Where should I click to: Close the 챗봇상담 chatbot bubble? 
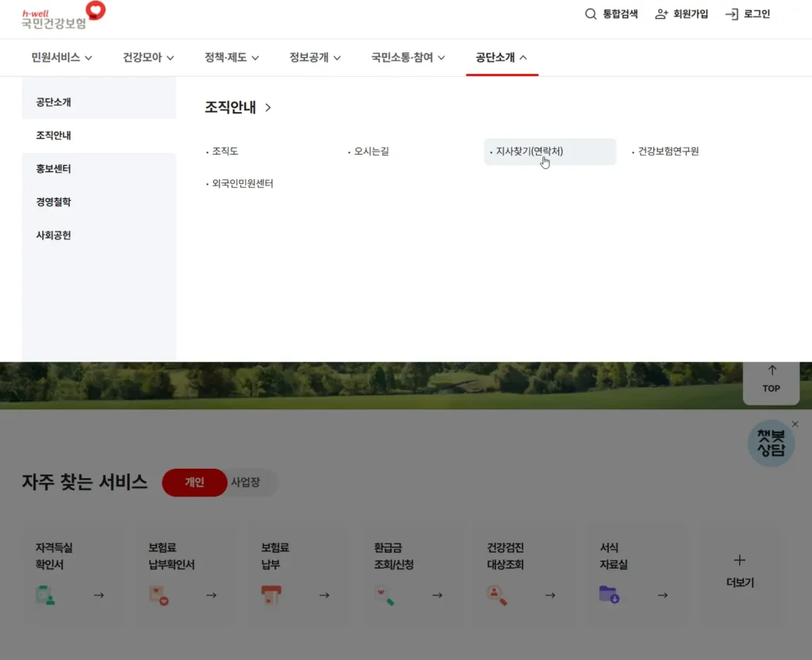[795, 424]
